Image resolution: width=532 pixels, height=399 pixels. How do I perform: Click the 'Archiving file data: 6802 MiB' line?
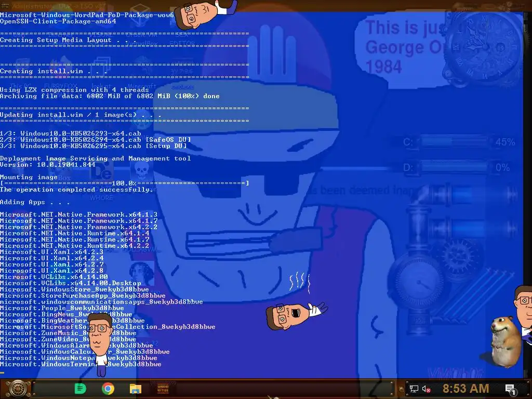[110, 96]
